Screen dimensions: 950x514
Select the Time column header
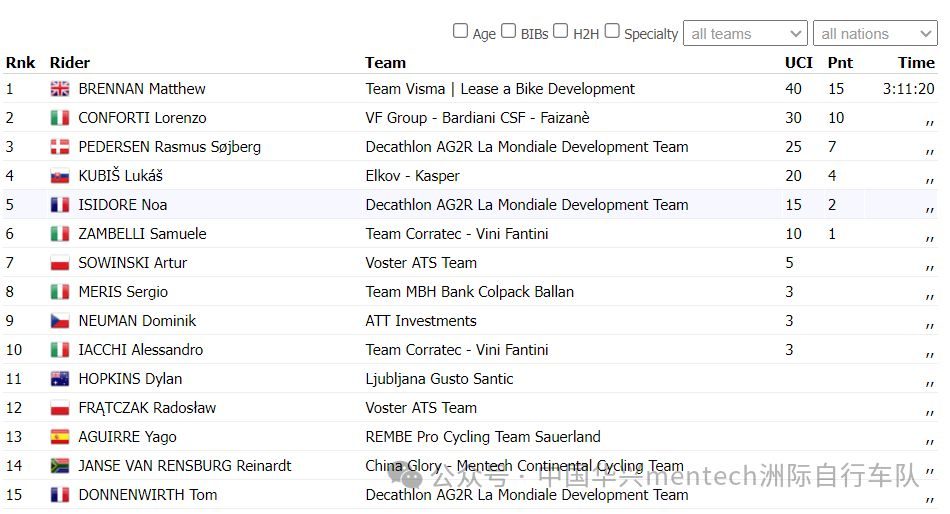[916, 63]
